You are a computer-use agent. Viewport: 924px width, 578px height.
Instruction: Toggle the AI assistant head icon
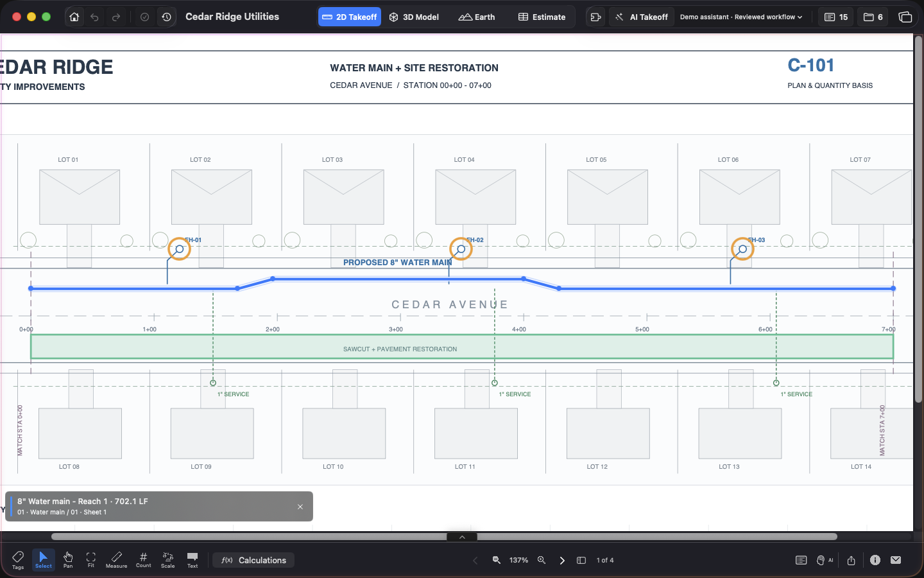825,561
